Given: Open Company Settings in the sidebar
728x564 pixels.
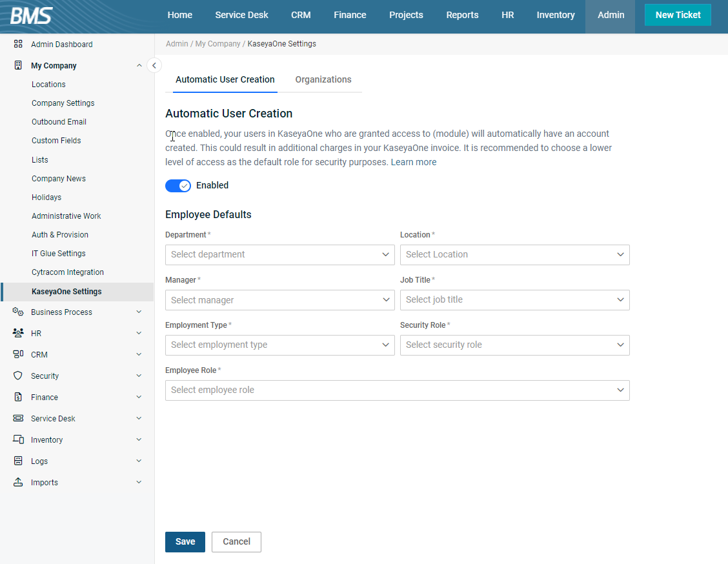Looking at the screenshot, I should tap(63, 103).
